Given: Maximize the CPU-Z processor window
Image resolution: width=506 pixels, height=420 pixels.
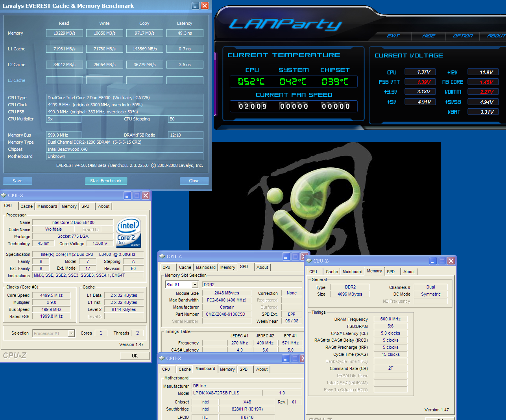Looking at the screenshot, I should pyautogui.click(x=137, y=196).
